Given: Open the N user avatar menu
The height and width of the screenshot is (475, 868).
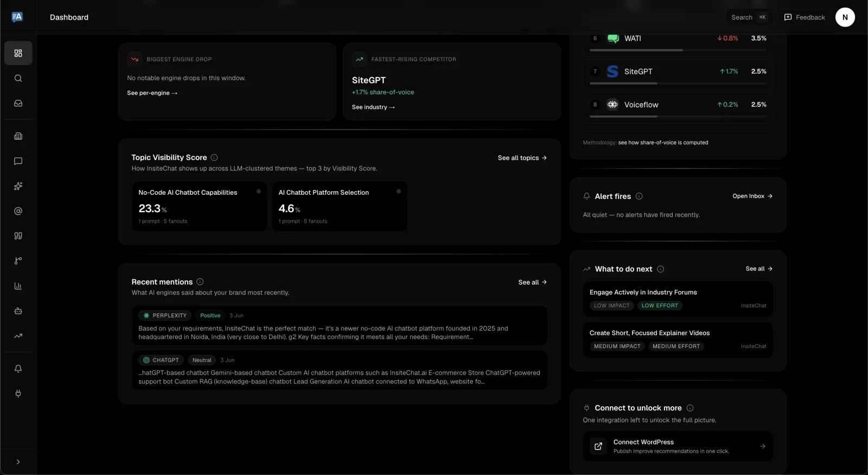Looking at the screenshot, I should (x=845, y=17).
